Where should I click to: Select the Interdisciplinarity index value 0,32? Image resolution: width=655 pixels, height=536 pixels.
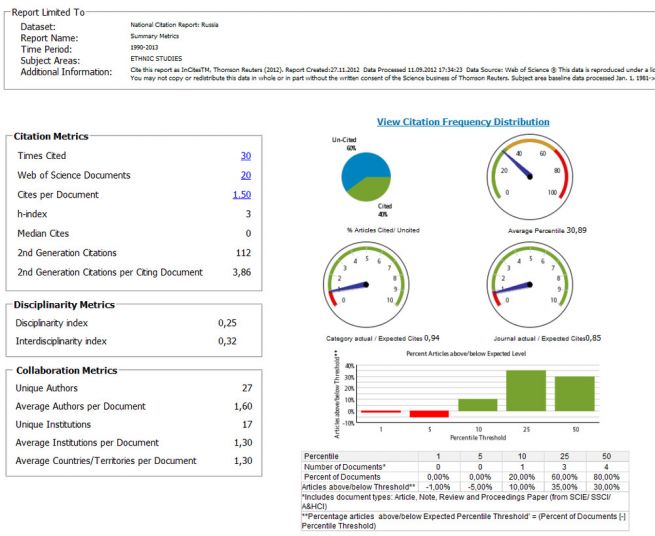tap(227, 341)
